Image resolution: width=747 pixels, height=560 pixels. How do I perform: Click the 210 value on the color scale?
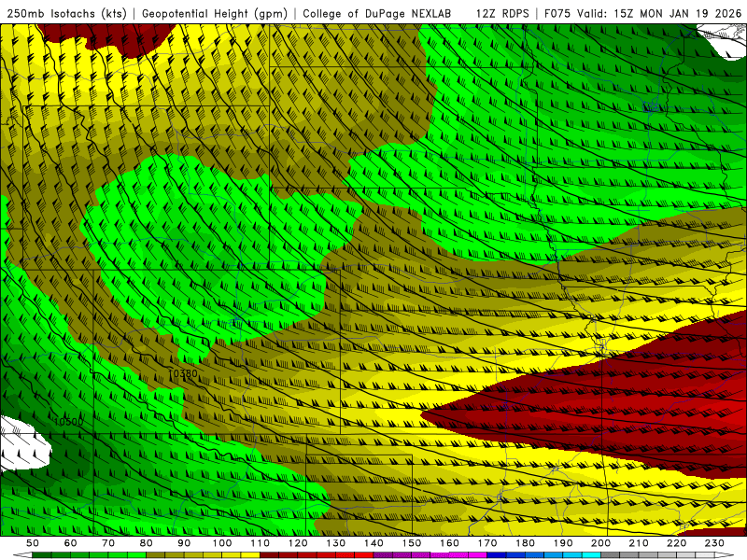639,543
